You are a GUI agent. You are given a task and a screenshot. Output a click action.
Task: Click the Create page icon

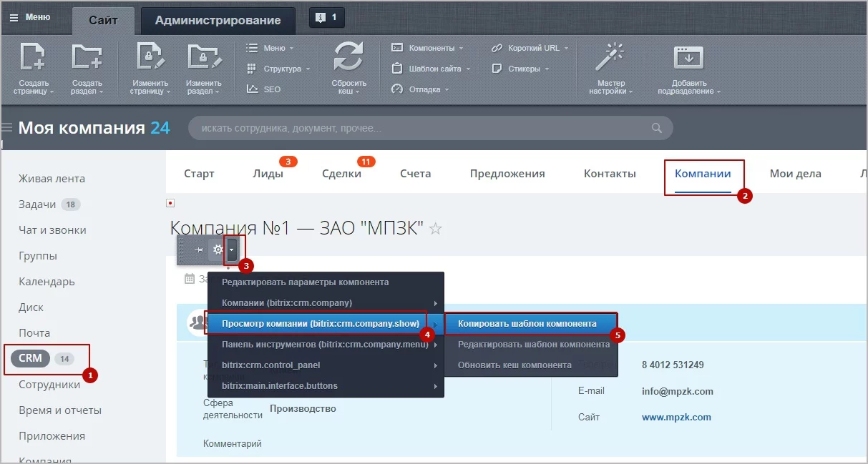pos(33,59)
